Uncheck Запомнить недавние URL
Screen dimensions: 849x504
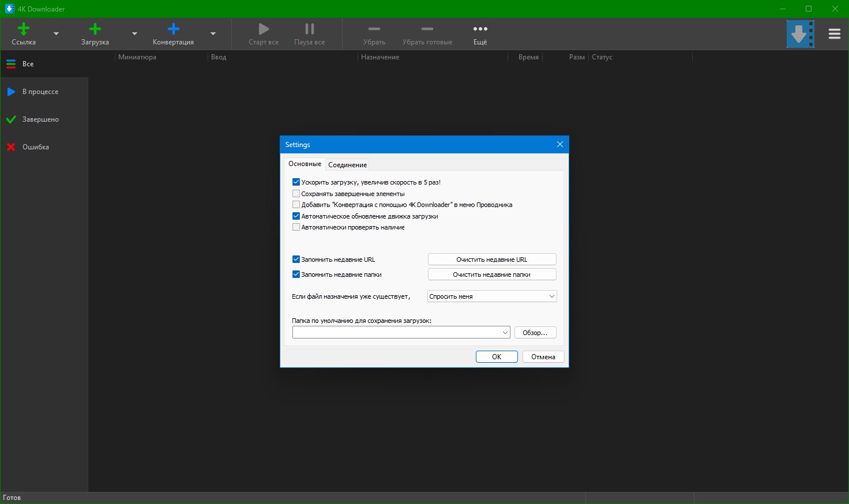pos(296,259)
